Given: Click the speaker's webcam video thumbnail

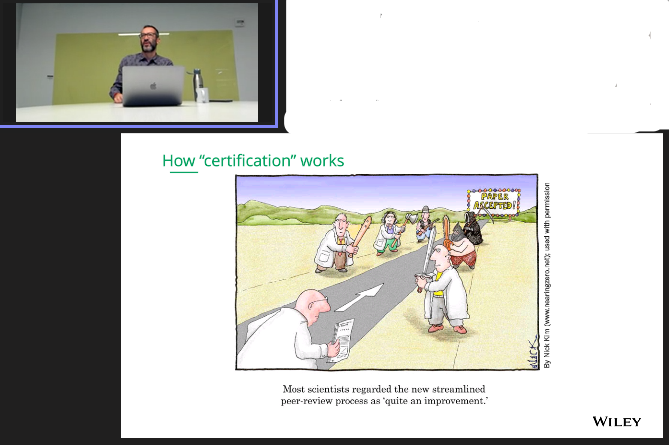Looking at the screenshot, I should coord(137,62).
